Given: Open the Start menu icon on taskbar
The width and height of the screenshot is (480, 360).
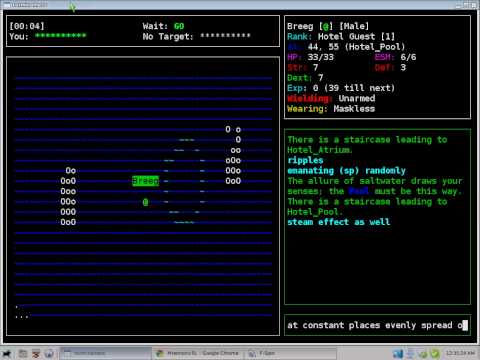Looking at the screenshot, I should pyautogui.click(x=6, y=353).
